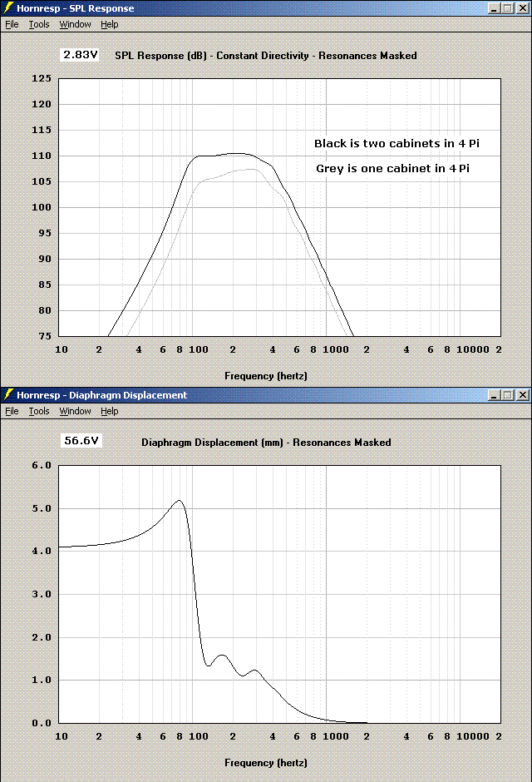Click the "Black is two cabinets" annotation
The height and width of the screenshot is (782, 532).
pyautogui.click(x=397, y=144)
